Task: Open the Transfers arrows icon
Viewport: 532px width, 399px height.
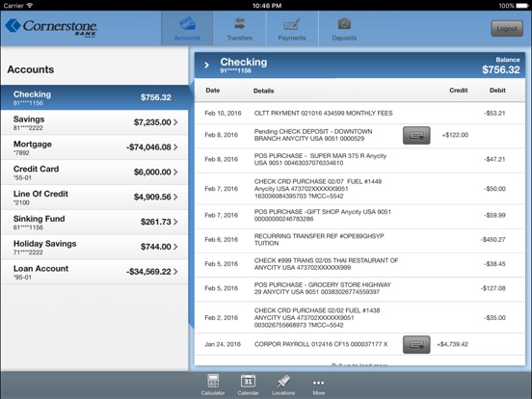Action: click(x=240, y=24)
